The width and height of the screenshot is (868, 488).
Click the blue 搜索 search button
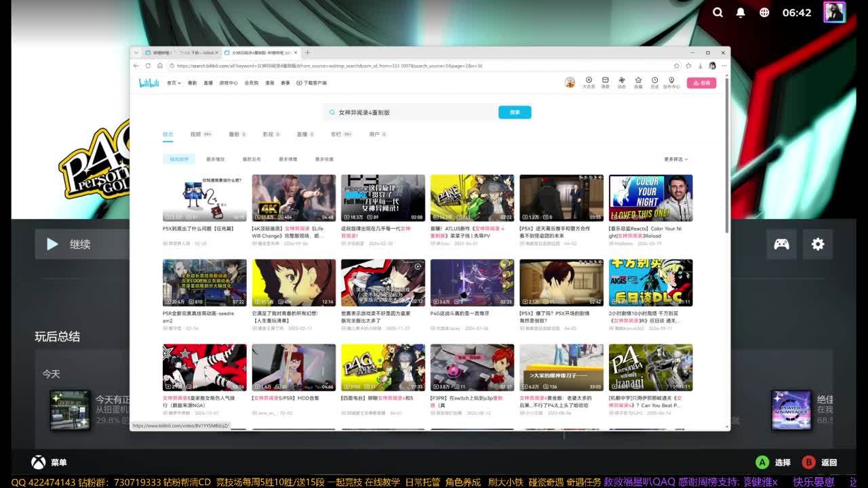515,113
